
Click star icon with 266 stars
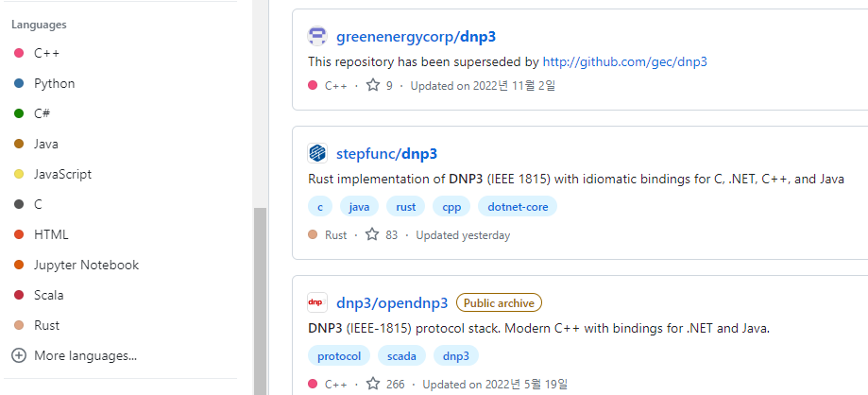(x=373, y=384)
